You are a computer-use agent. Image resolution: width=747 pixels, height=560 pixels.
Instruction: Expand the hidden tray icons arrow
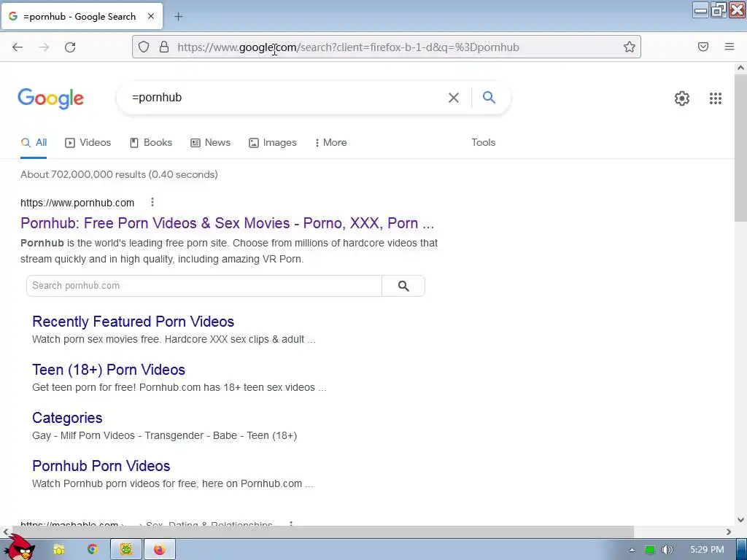[632, 550]
